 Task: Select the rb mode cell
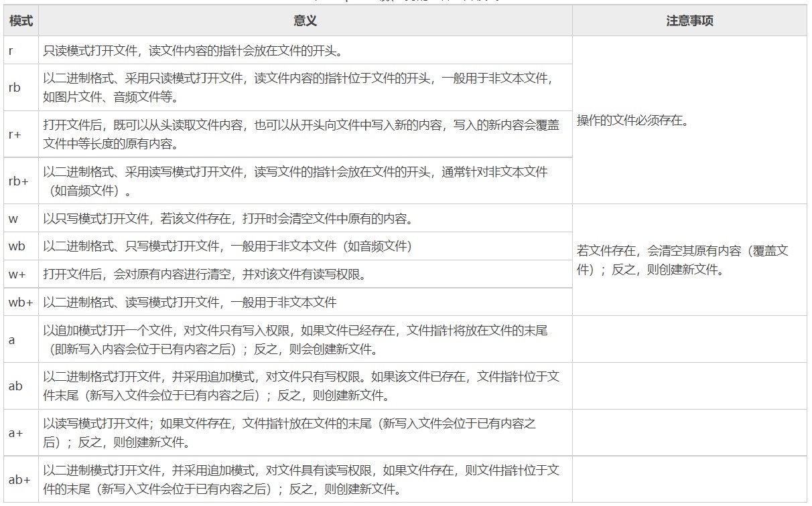[15, 88]
